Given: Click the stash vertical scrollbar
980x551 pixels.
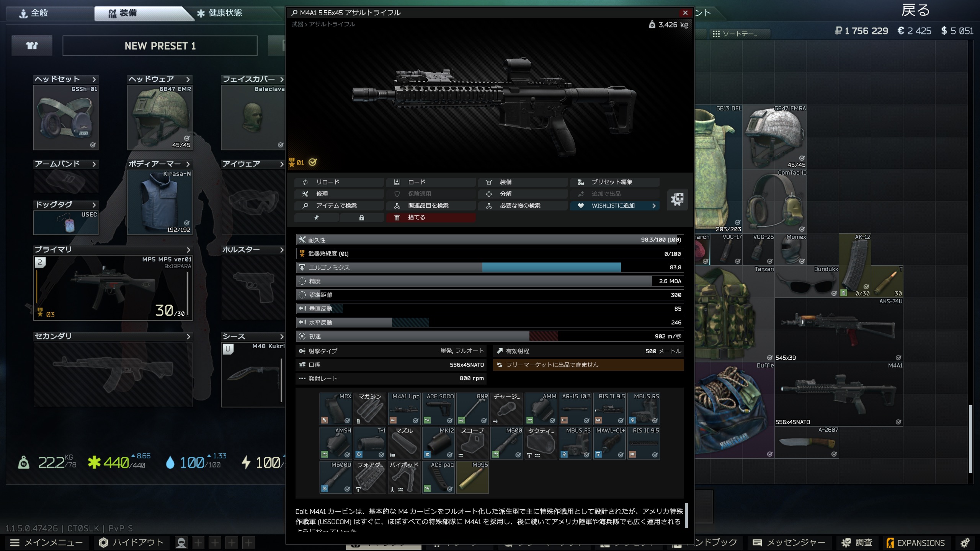Looking at the screenshot, I should click(x=970, y=439).
